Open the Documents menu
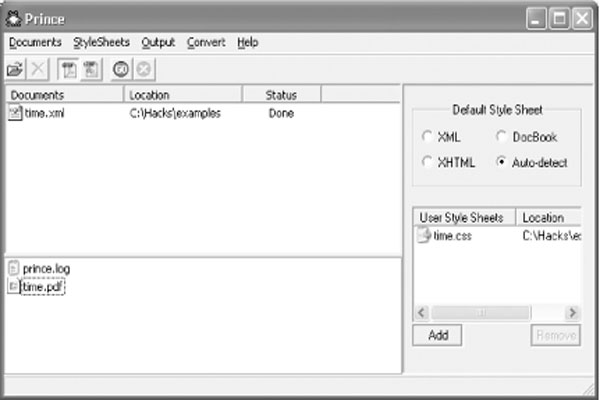This screenshot has width=600, height=400. point(35,42)
